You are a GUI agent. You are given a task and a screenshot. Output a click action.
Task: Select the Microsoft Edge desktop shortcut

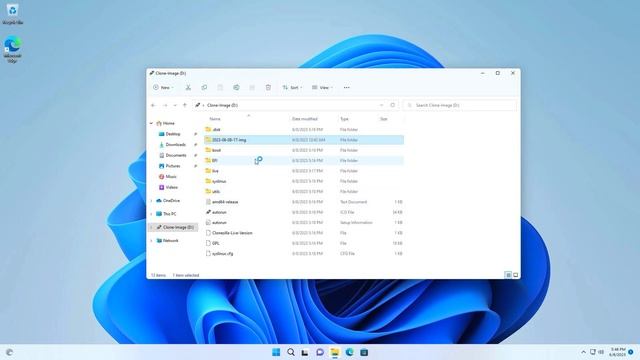(13, 49)
